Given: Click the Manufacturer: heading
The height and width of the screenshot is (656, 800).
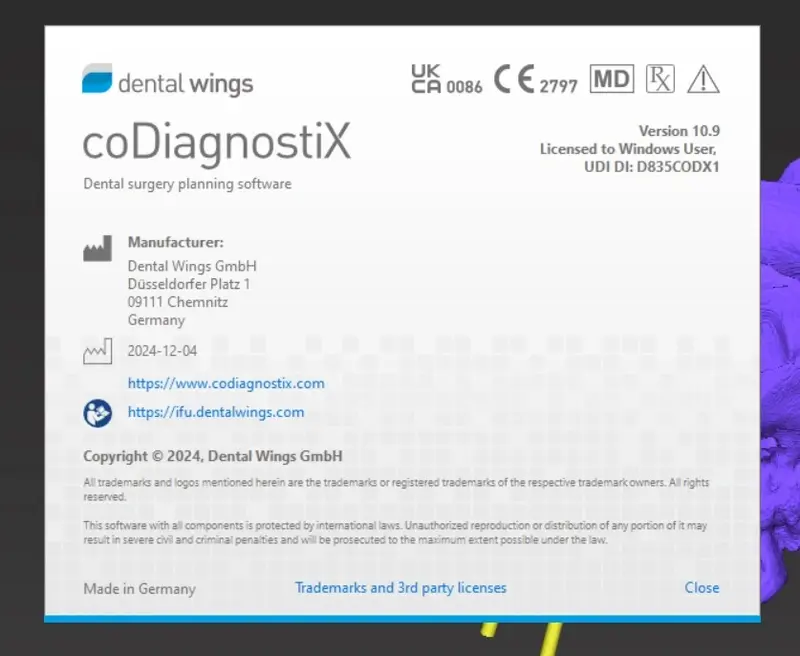Looking at the screenshot, I should pos(176,242).
